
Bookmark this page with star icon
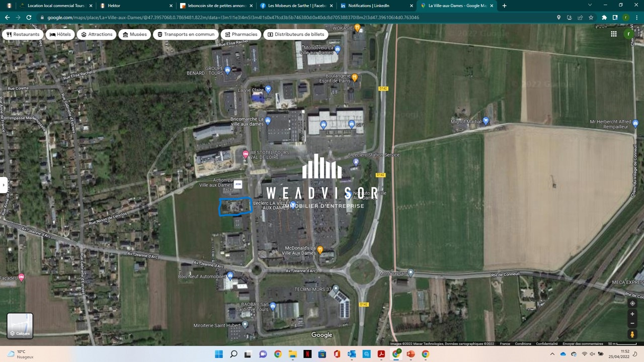pyautogui.click(x=591, y=17)
